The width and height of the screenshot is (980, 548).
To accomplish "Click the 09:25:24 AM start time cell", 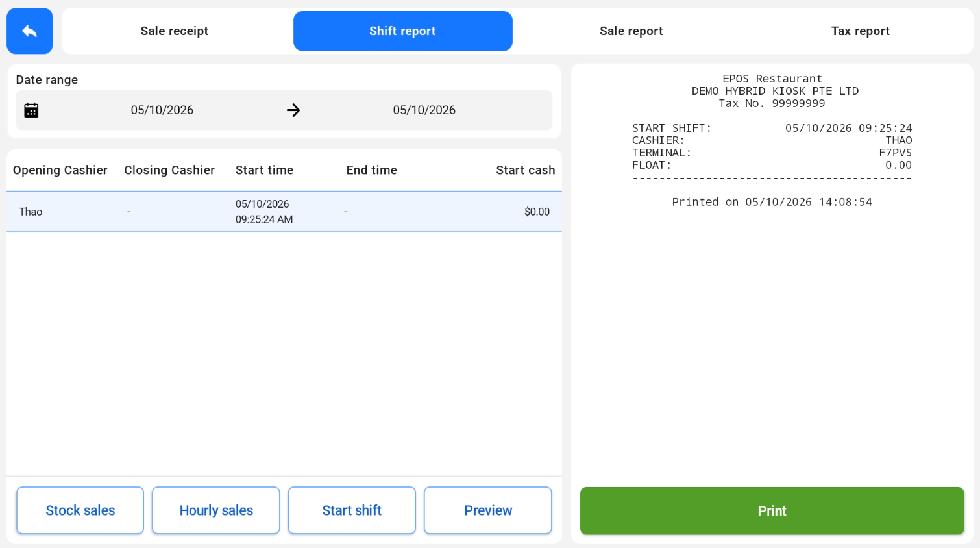I will click(x=264, y=212).
